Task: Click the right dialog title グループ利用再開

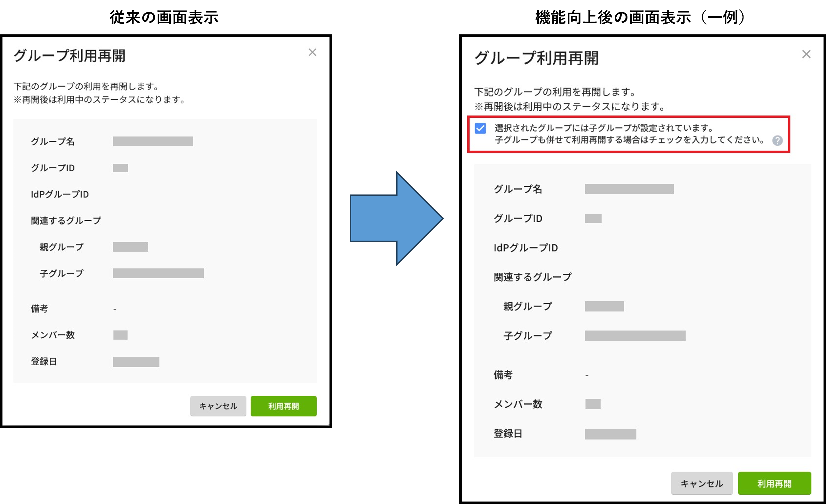Action: 536,58
